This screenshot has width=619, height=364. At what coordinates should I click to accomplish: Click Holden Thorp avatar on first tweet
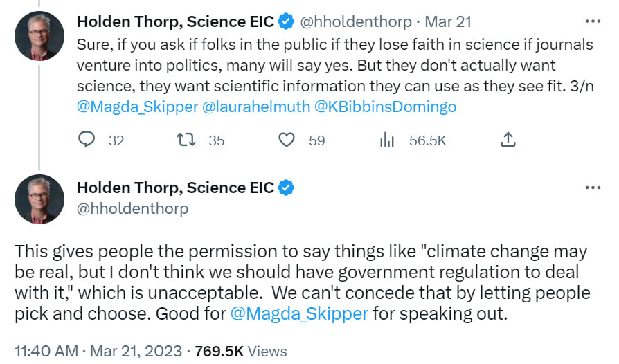[39, 35]
